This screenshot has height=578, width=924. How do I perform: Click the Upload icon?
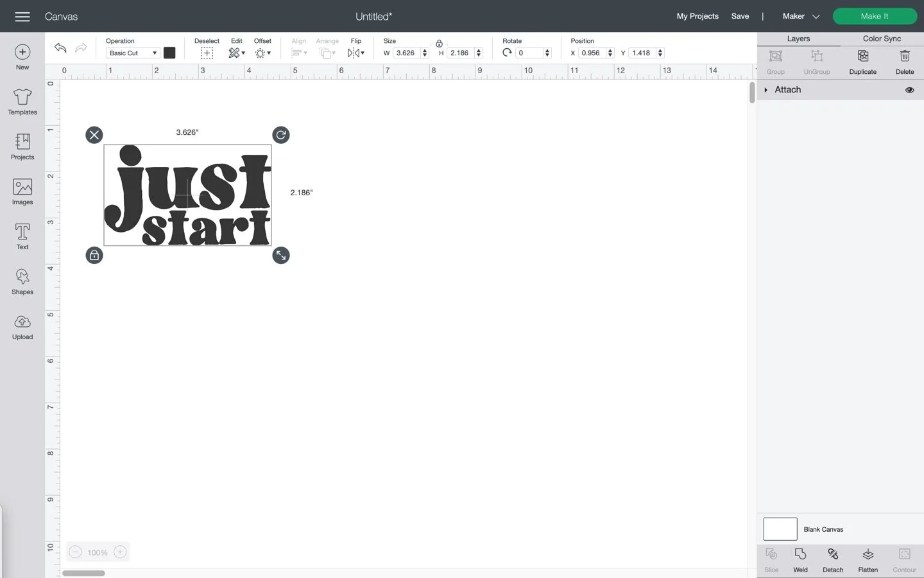(22, 326)
